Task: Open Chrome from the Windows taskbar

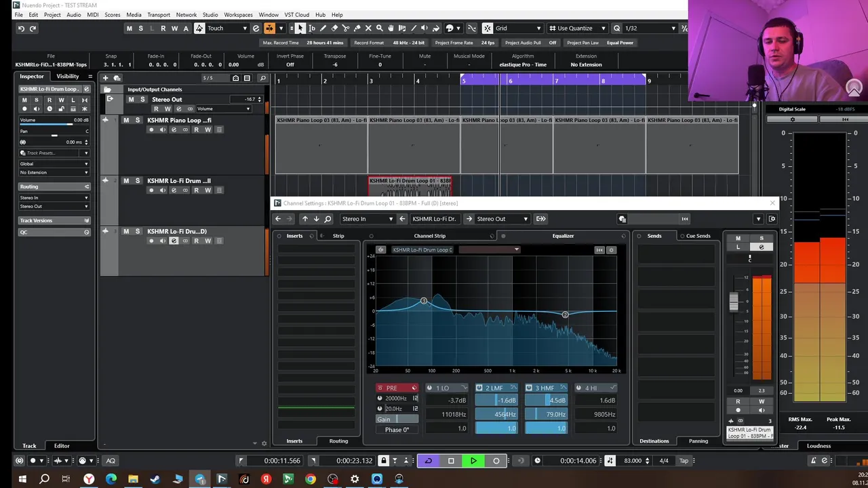Action: tap(311, 479)
